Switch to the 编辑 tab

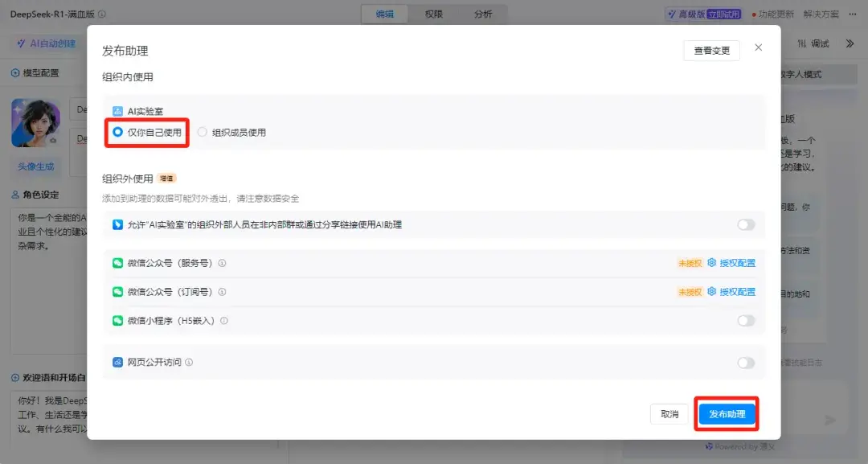(x=385, y=14)
